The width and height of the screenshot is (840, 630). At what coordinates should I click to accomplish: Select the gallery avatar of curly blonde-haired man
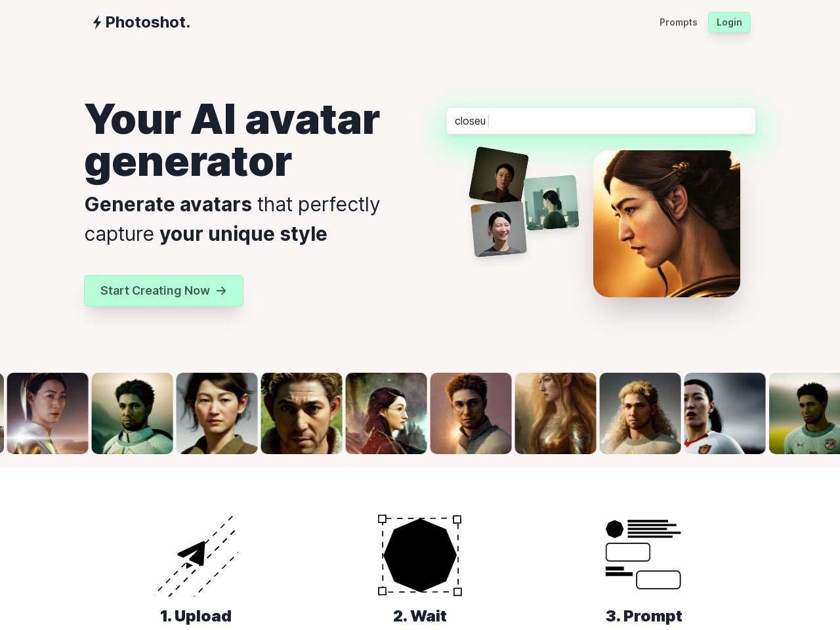point(640,413)
